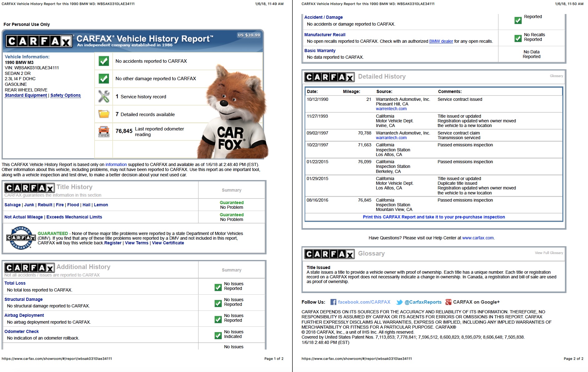The image size is (588, 372).
Task: Follow the information link in the disclaimer
Action: coord(116,164)
